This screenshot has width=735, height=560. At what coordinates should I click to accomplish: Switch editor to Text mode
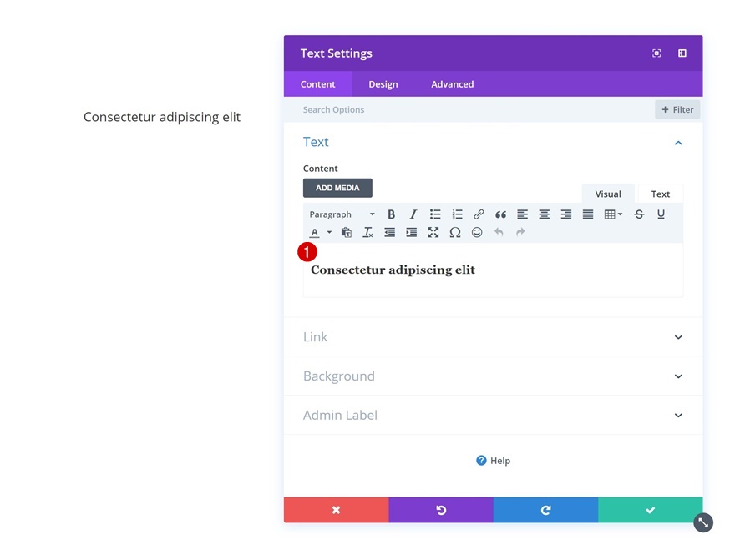pyautogui.click(x=661, y=194)
